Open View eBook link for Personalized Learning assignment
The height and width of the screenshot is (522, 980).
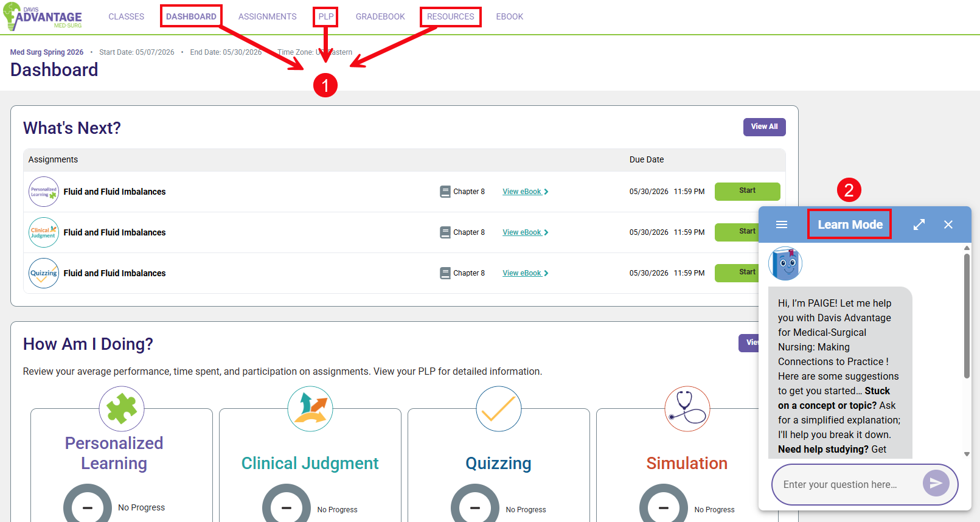click(x=525, y=192)
